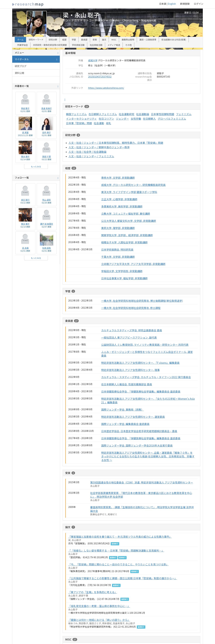Click もっとみる under the co-author list

pyautogui.click(x=36, y=167)
